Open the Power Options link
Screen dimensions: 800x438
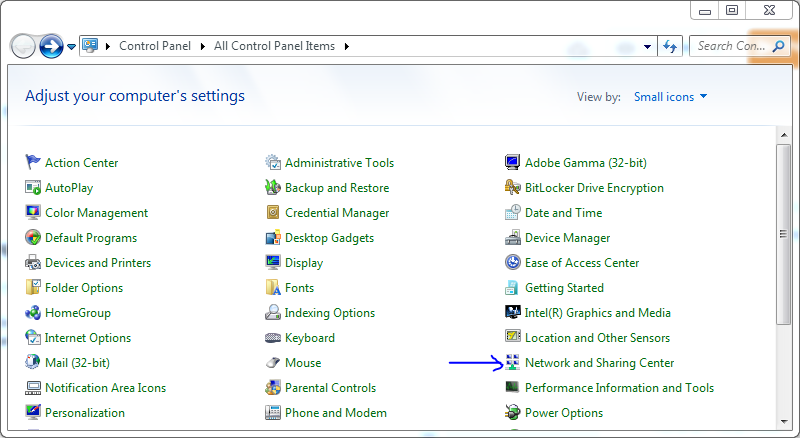[x=564, y=412]
